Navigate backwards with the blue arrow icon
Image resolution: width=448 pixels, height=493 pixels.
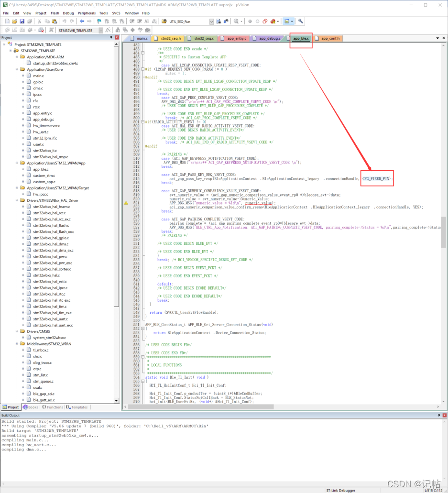tap(82, 22)
